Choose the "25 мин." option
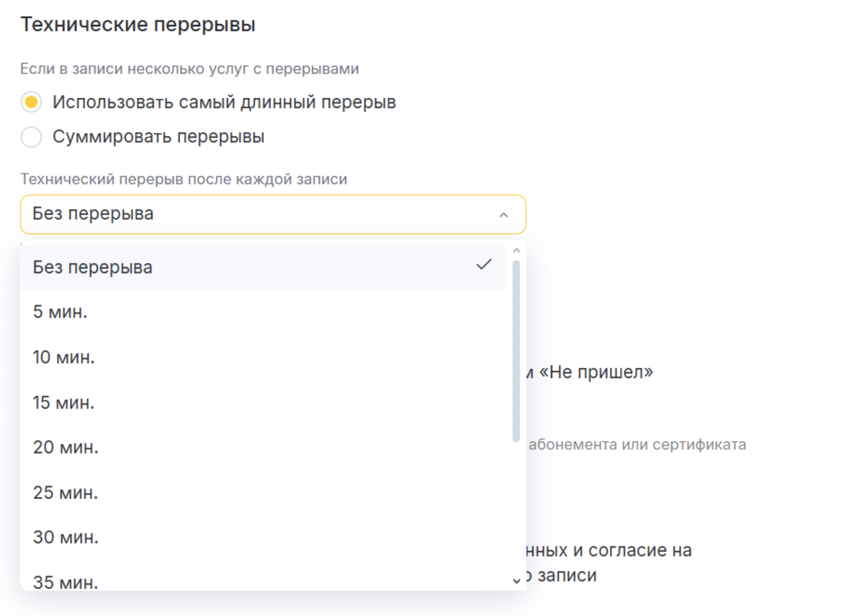Image resolution: width=864 pixels, height=616 pixels. point(66,493)
